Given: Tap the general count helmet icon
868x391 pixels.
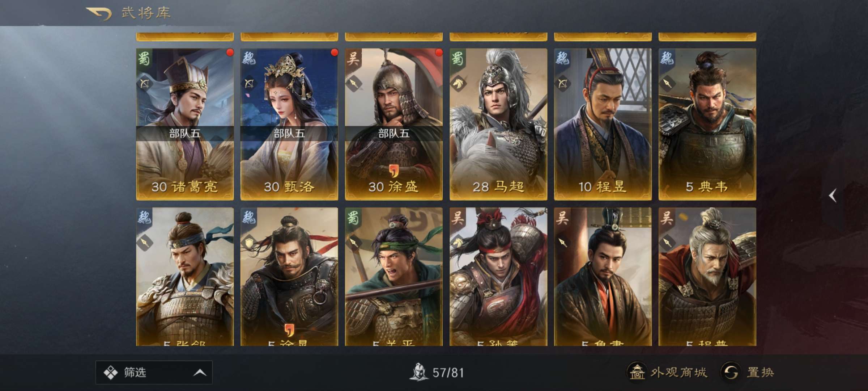Looking at the screenshot, I should tap(418, 372).
